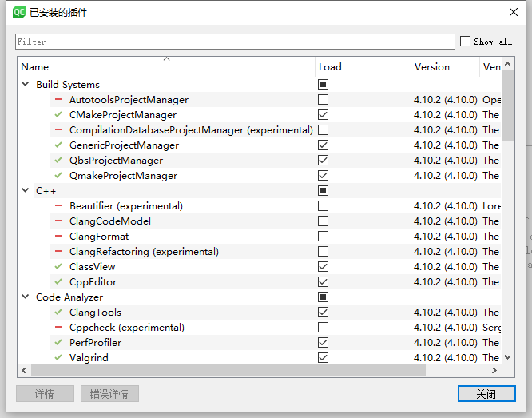Focus the Filter input field
The image size is (532, 418).
point(235,42)
